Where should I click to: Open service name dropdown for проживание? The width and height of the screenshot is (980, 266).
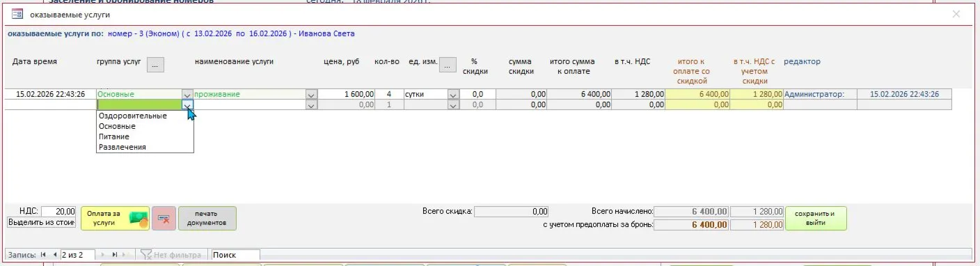(311, 94)
